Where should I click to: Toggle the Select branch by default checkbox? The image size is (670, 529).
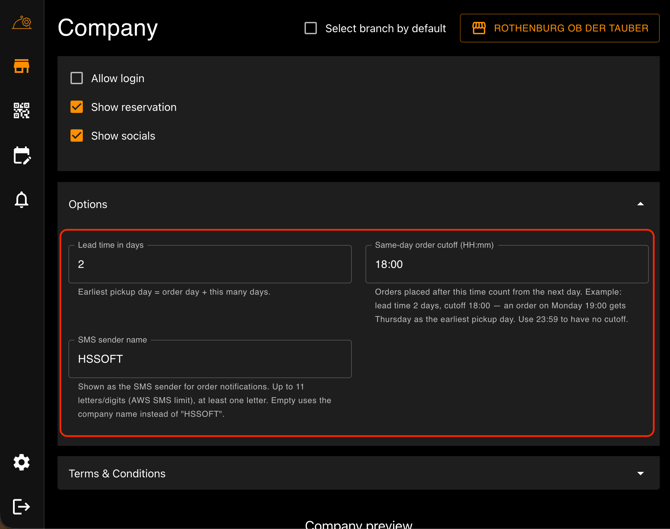pyautogui.click(x=311, y=28)
